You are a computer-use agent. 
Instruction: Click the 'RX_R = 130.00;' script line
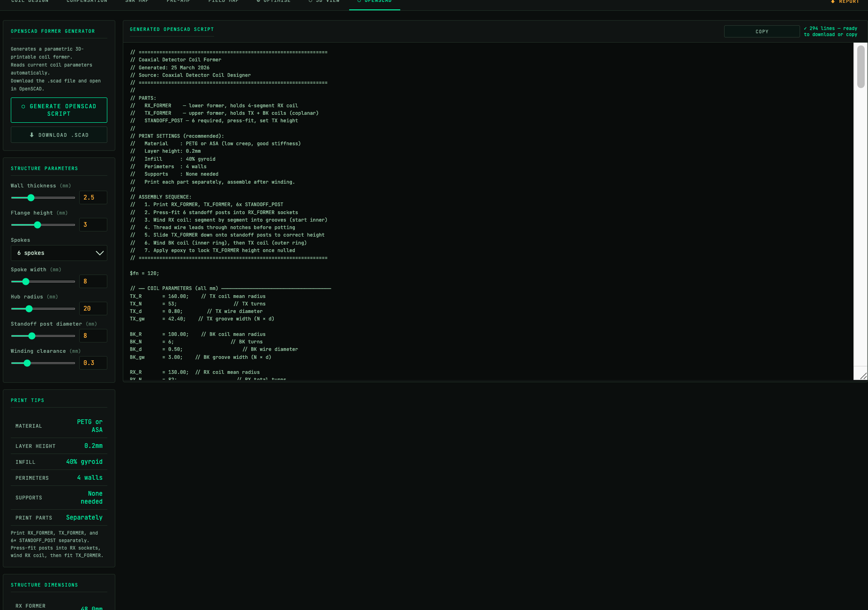pyautogui.click(x=195, y=372)
